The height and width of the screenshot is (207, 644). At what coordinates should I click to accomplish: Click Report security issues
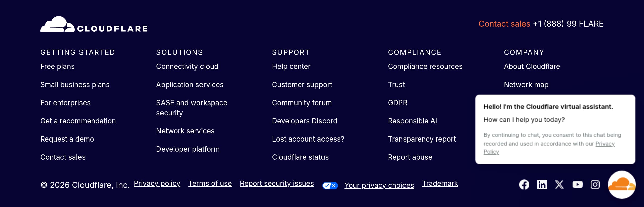tap(276, 183)
